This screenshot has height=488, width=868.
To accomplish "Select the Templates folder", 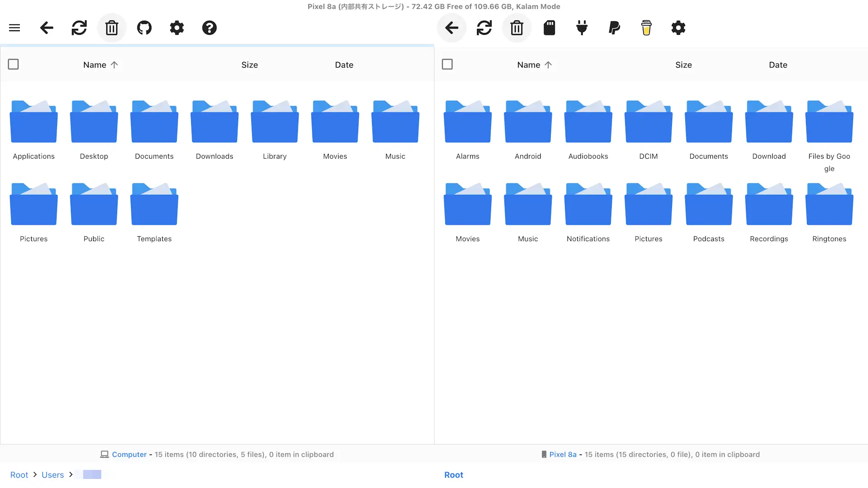I will (154, 213).
